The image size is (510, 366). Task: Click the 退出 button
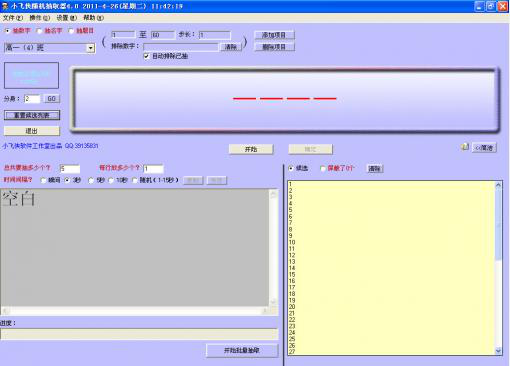point(32,131)
